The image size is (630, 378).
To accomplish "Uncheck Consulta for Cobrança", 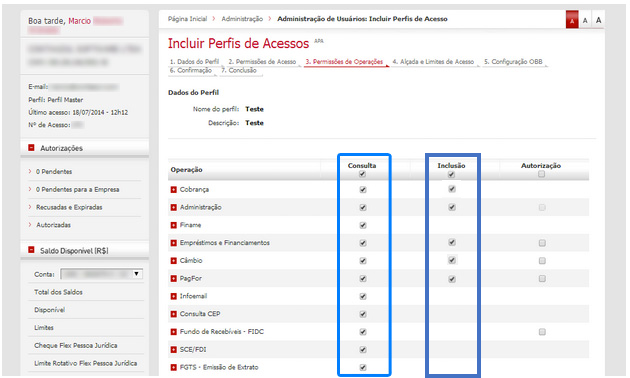I will (x=363, y=190).
